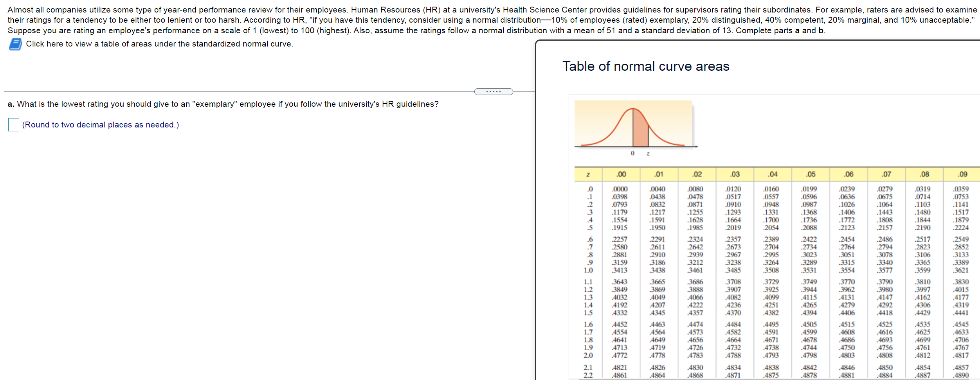Select the .01 column header
This screenshot has height=380, width=980.
coord(659,174)
